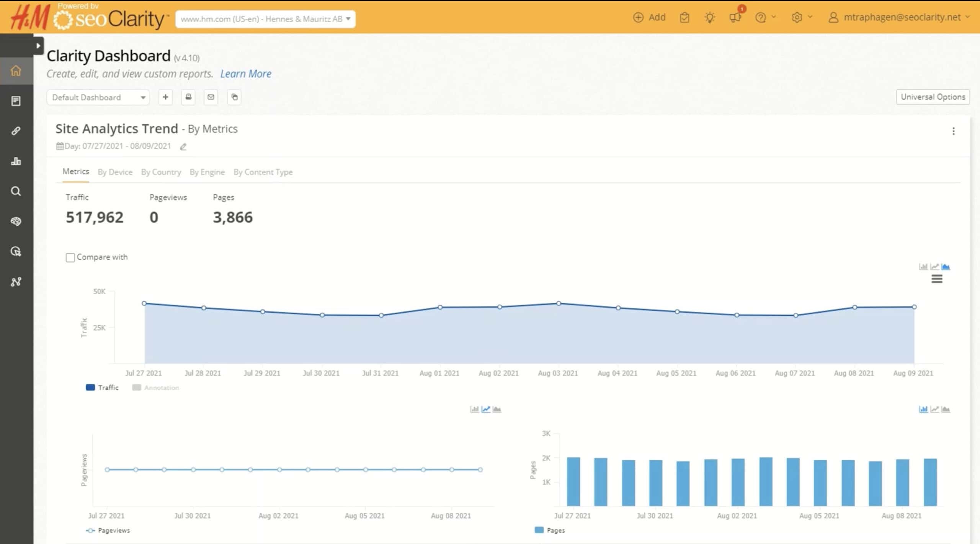Viewport: 980px width, 544px height.
Task: Open the lightbulb ideas icon
Action: (710, 18)
